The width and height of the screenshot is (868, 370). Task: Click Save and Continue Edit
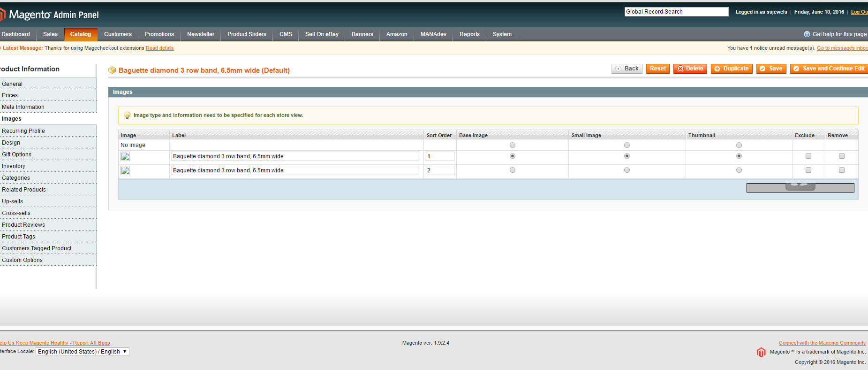click(829, 69)
